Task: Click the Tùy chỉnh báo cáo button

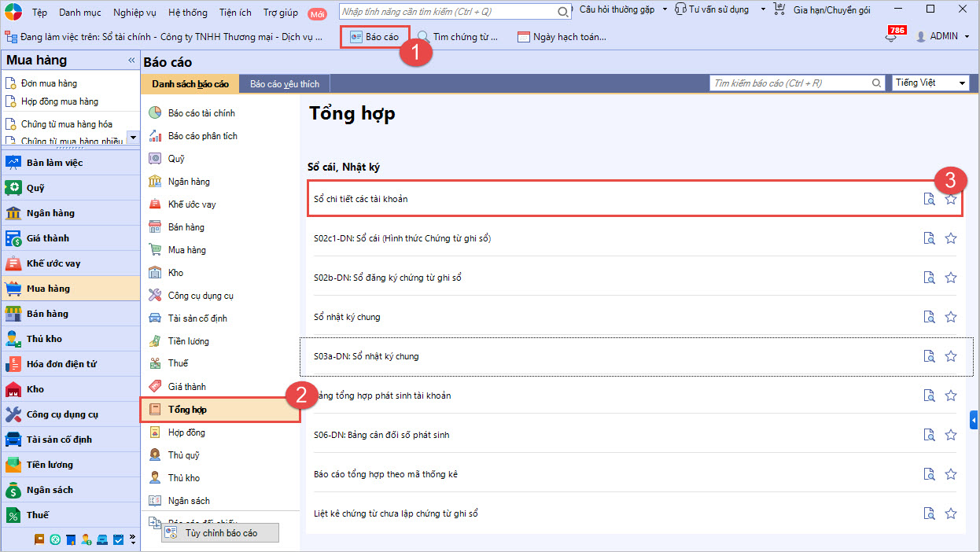Action: [219, 533]
